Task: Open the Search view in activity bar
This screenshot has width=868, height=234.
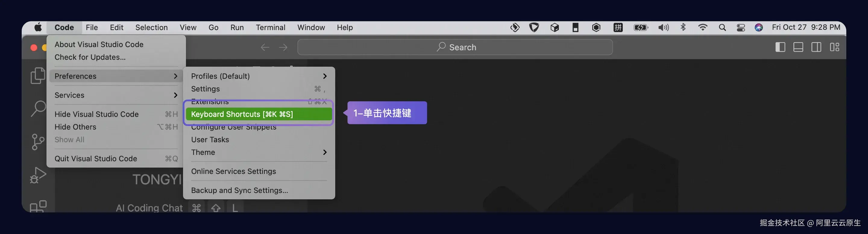Action: [38, 109]
